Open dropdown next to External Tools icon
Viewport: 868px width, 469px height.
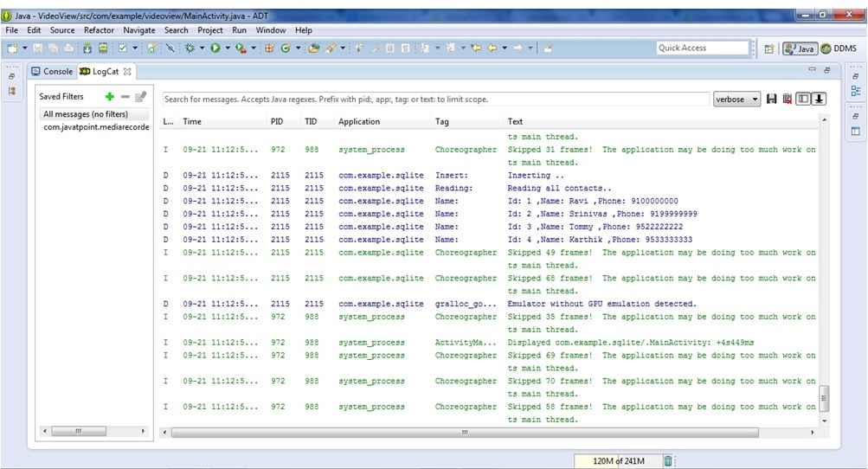(253, 48)
